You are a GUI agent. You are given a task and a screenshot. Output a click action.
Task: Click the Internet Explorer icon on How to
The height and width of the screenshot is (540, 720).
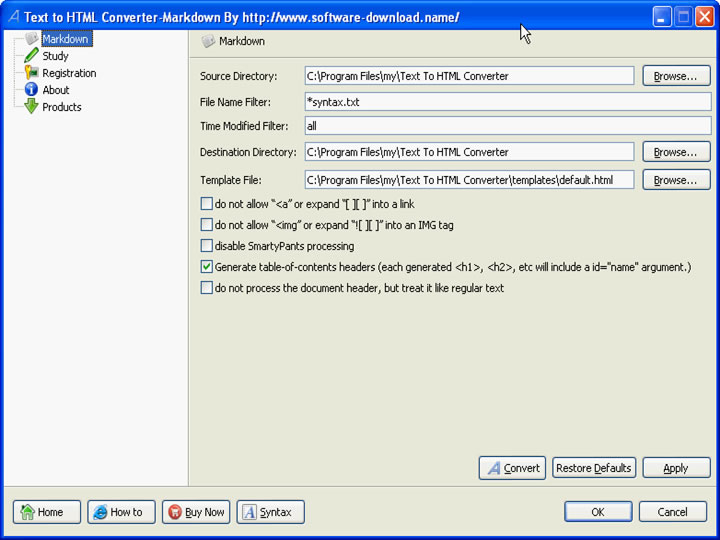point(100,512)
